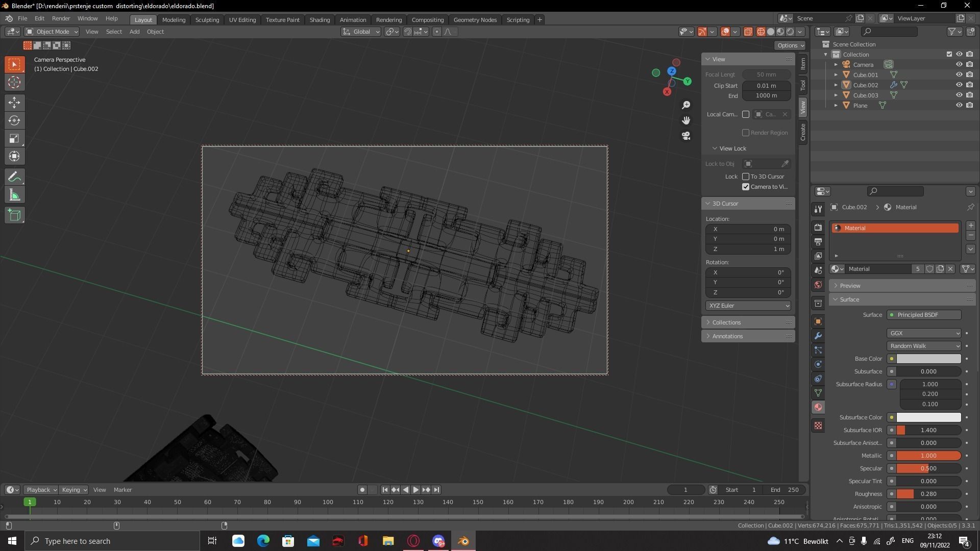Adjust the Roughness slider
The height and width of the screenshot is (551, 980).
click(928, 494)
